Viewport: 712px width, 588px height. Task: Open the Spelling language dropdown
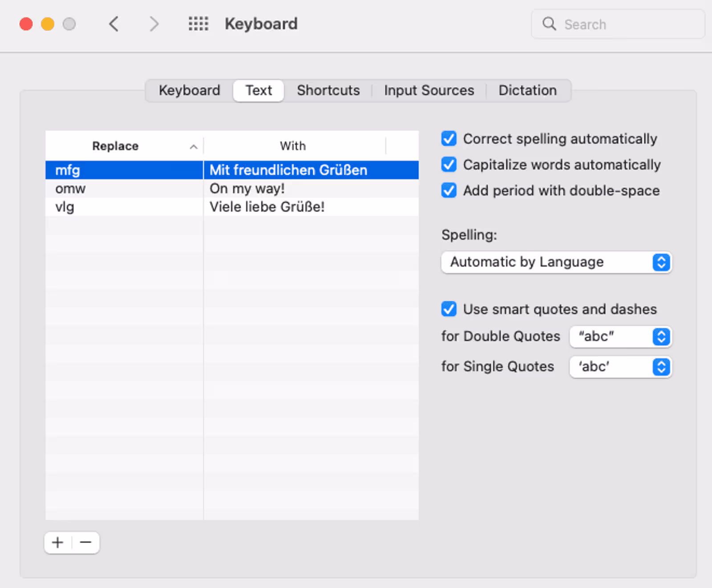pyautogui.click(x=556, y=262)
